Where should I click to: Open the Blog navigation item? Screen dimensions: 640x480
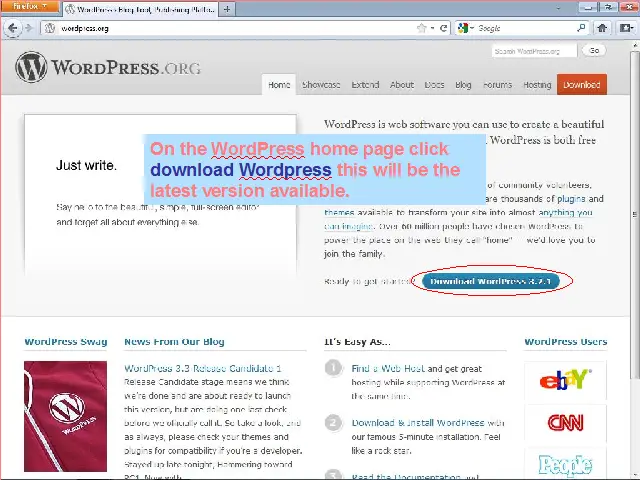[x=463, y=84]
